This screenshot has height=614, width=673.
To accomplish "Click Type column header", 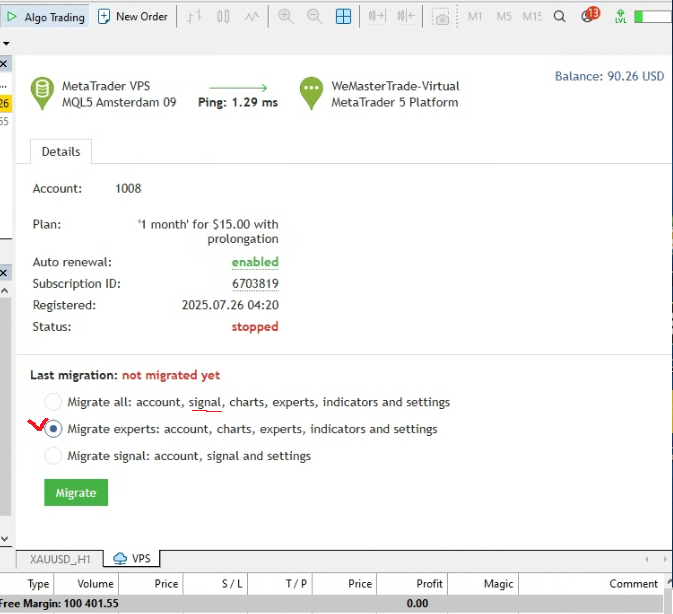I will 38,584.
